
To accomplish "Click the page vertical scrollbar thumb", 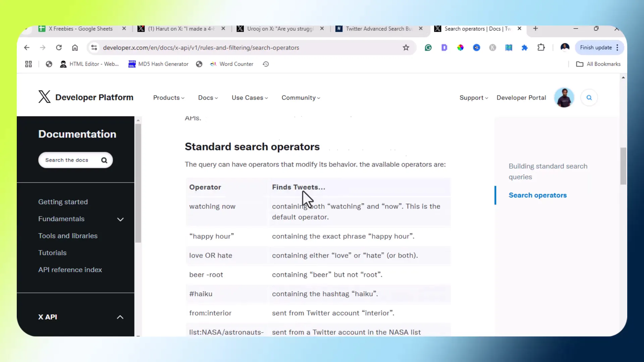I will click(x=623, y=166).
